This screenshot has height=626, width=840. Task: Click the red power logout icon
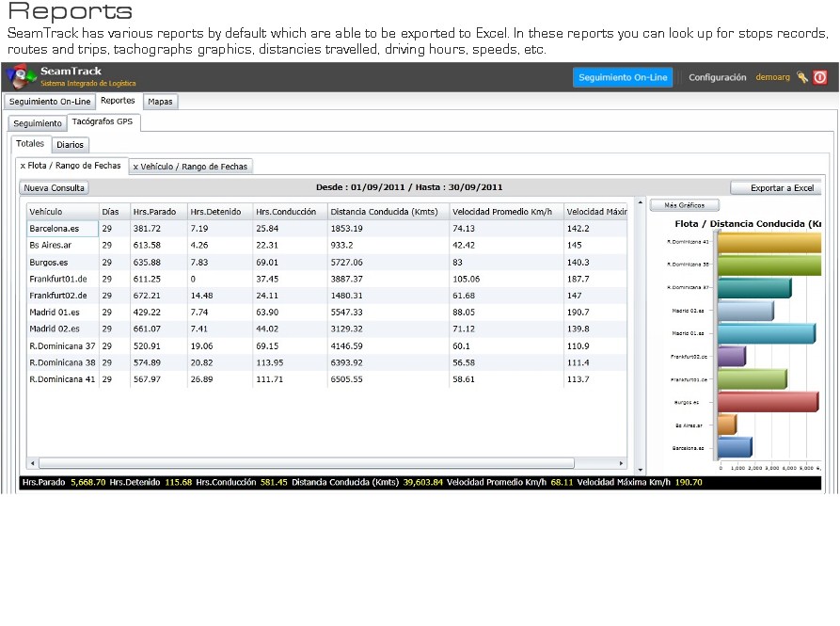(820, 77)
